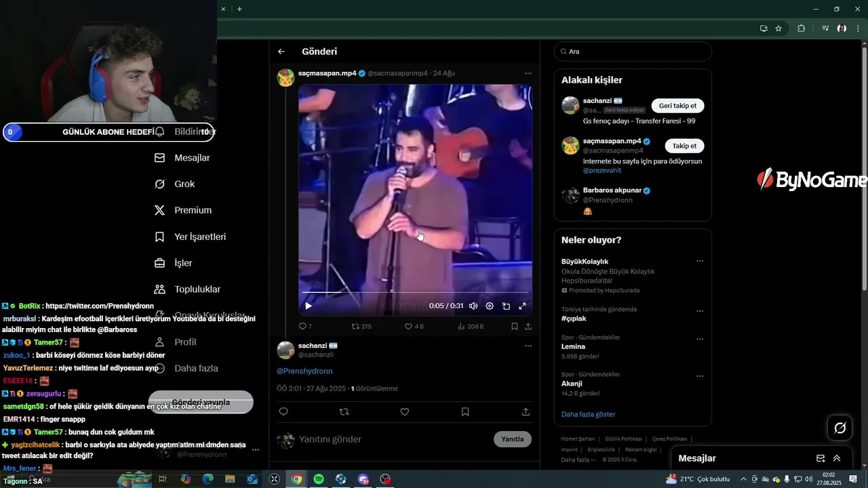Open Chrome extensions puzzle icon

click(801, 28)
